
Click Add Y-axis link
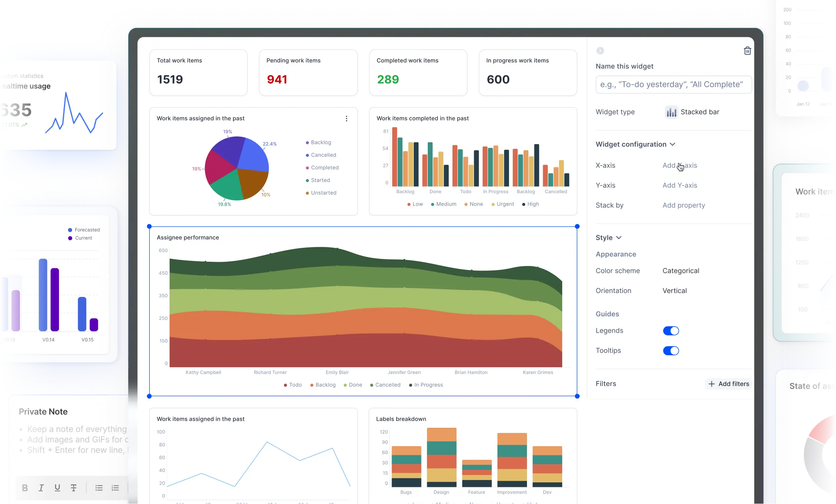680,186
